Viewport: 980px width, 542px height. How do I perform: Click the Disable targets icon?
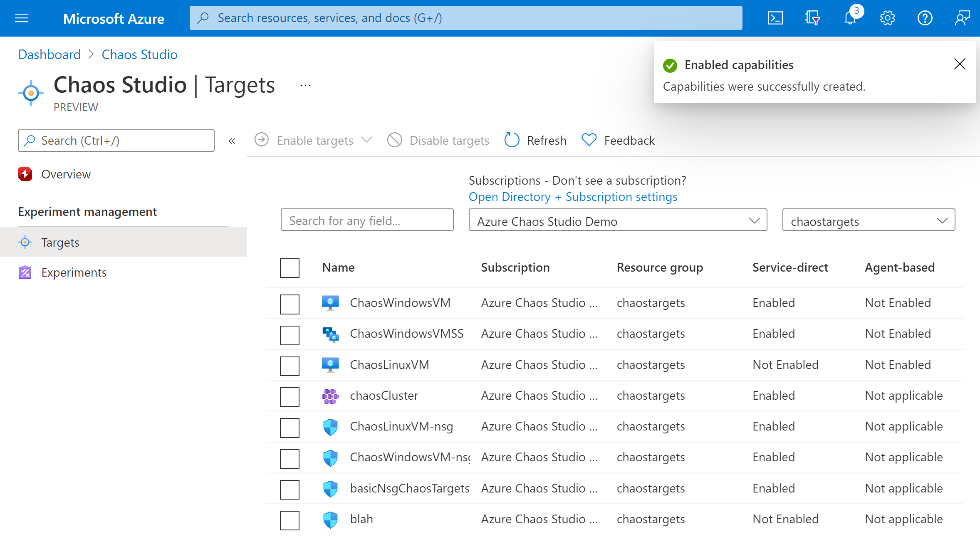click(x=393, y=140)
